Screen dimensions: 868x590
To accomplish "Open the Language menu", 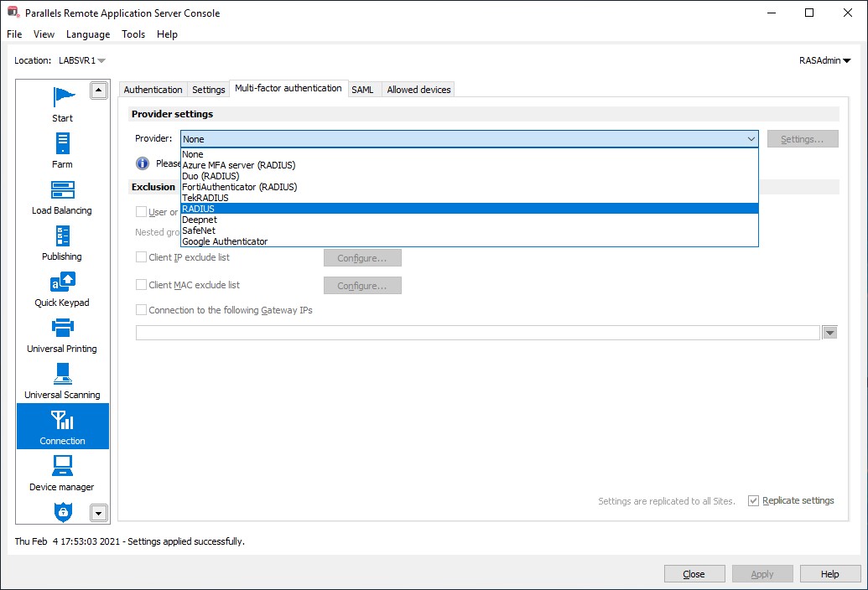I will point(88,34).
